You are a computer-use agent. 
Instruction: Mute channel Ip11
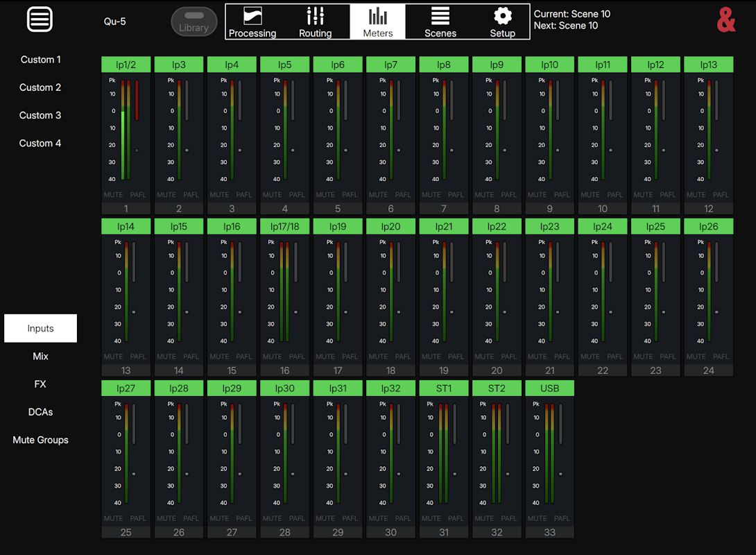tap(590, 195)
